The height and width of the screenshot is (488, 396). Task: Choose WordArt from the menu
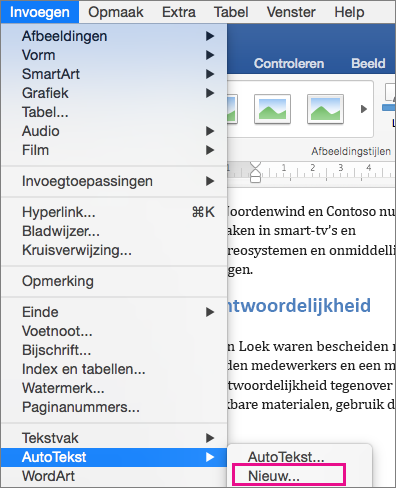coord(114,476)
